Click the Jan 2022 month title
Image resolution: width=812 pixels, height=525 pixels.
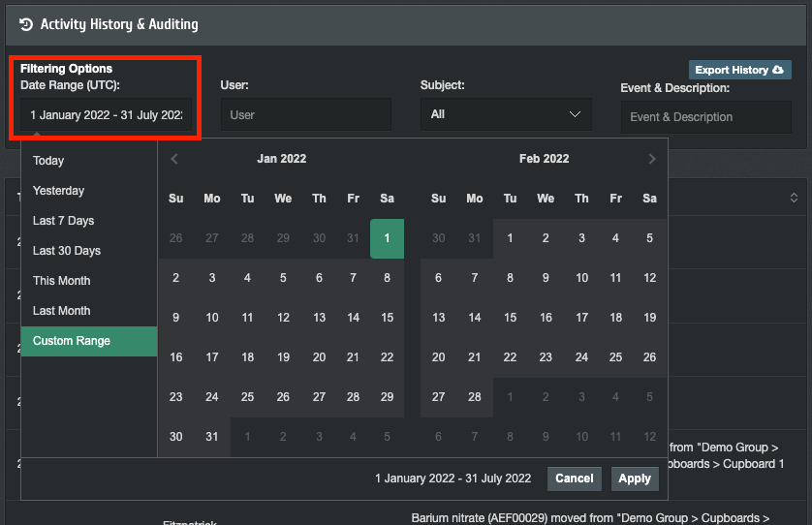pos(282,159)
